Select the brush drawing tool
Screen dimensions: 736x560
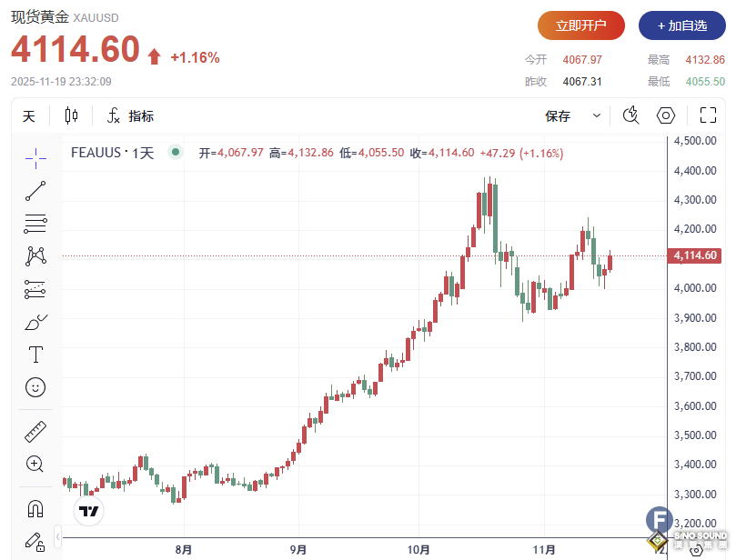click(x=35, y=322)
